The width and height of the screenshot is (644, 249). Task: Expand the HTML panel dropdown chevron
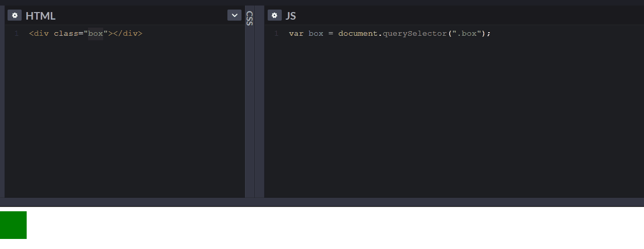tap(234, 15)
